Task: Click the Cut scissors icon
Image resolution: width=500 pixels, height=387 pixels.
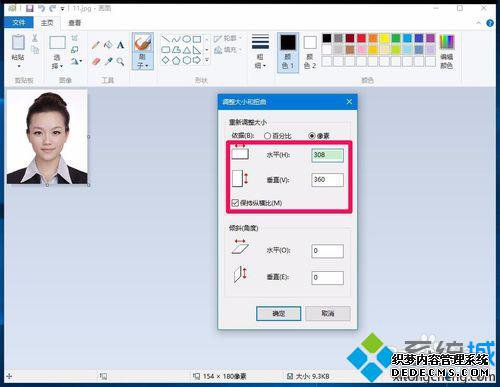Action: point(35,38)
